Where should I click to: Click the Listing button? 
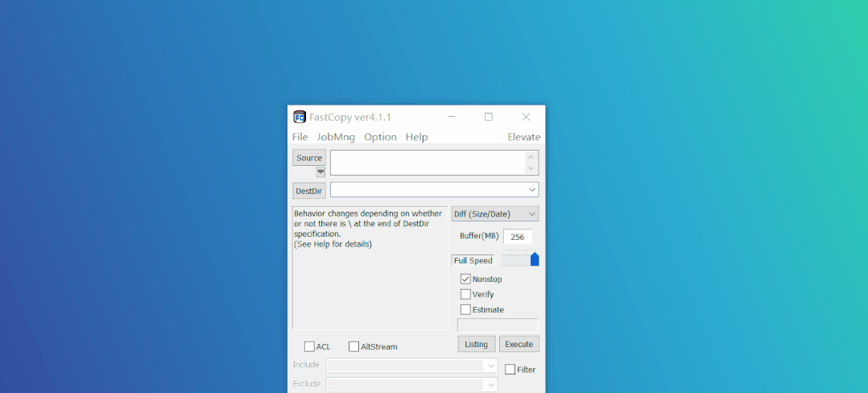pos(477,344)
